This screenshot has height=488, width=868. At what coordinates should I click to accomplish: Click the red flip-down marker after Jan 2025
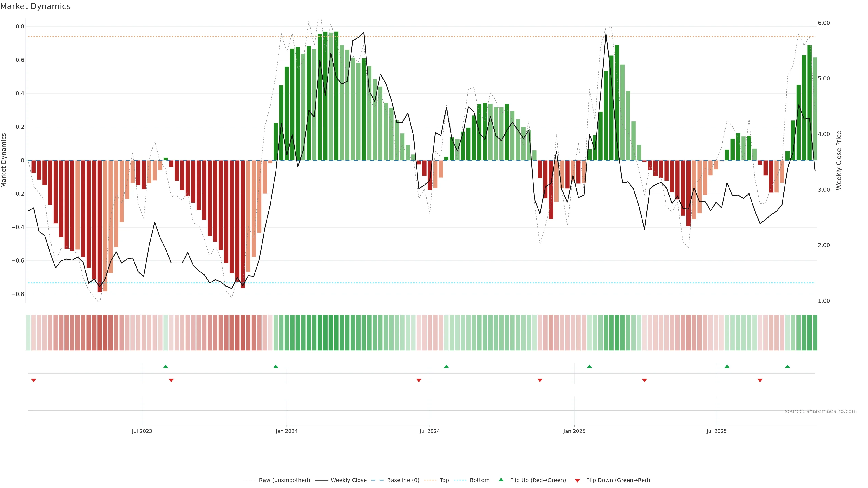[x=644, y=380]
